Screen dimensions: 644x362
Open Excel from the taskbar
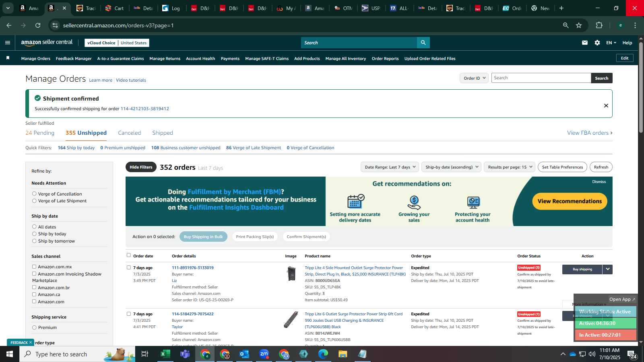point(165,354)
